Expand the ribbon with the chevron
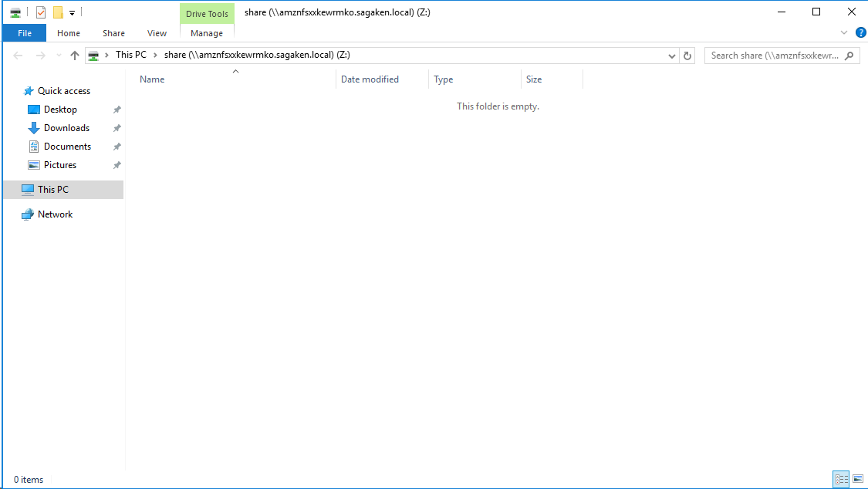Viewport: 868px width, 489px height. point(843,32)
